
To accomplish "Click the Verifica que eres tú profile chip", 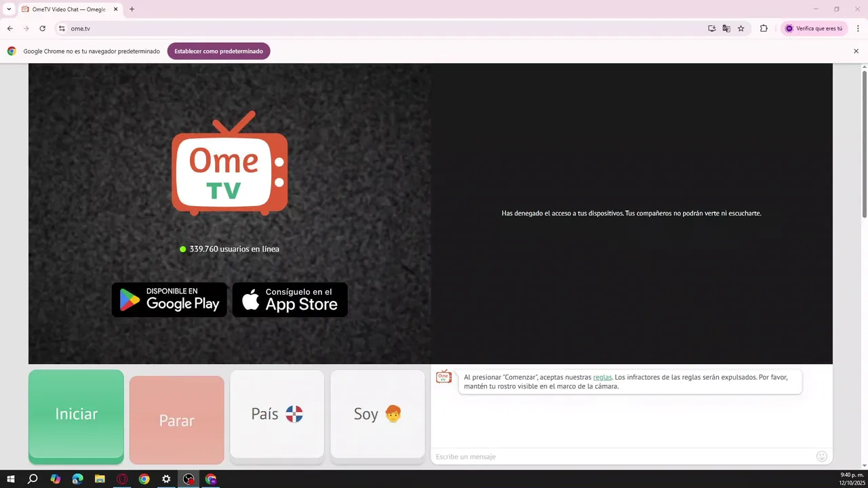I will [814, 28].
